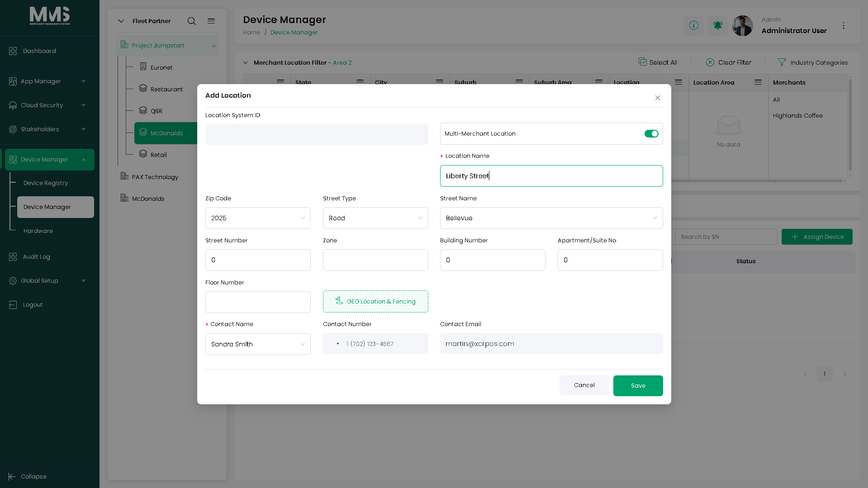Viewport: 868px width, 488px height.
Task: Expand the Contact Name dropdown
Action: [x=258, y=344]
